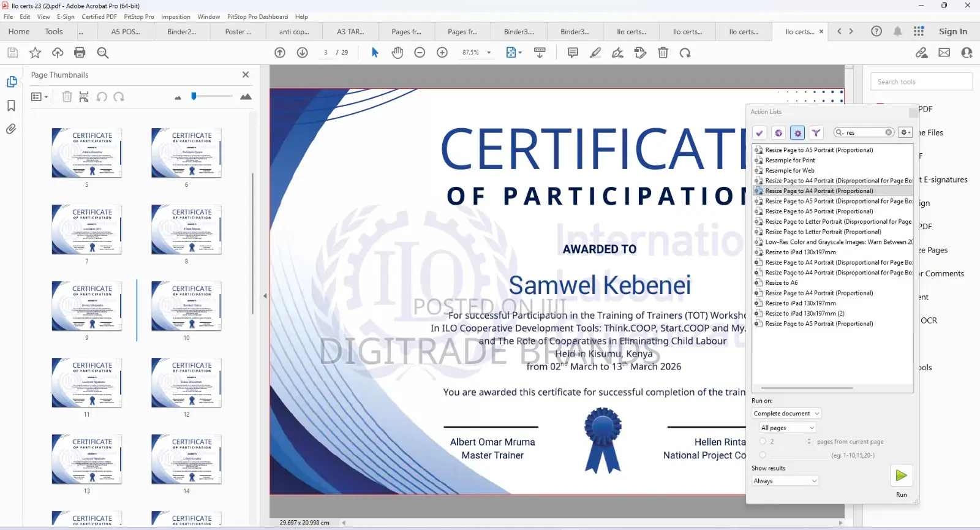Toggle the globe filter in Action Lists

click(778, 132)
